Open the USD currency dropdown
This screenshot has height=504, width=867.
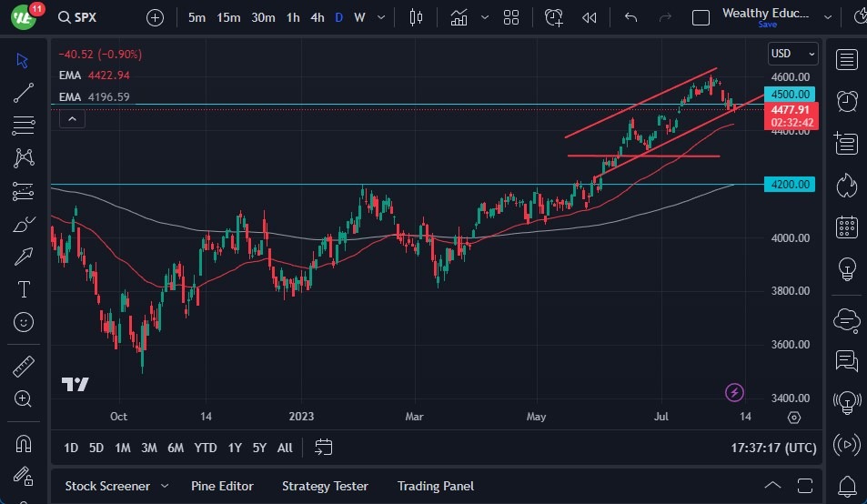(x=792, y=54)
